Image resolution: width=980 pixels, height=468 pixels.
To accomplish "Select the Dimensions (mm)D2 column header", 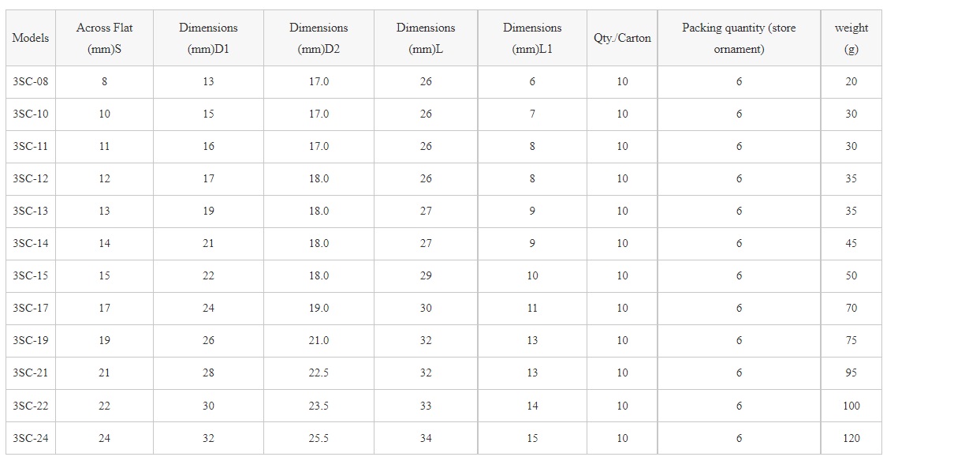I will click(319, 38).
